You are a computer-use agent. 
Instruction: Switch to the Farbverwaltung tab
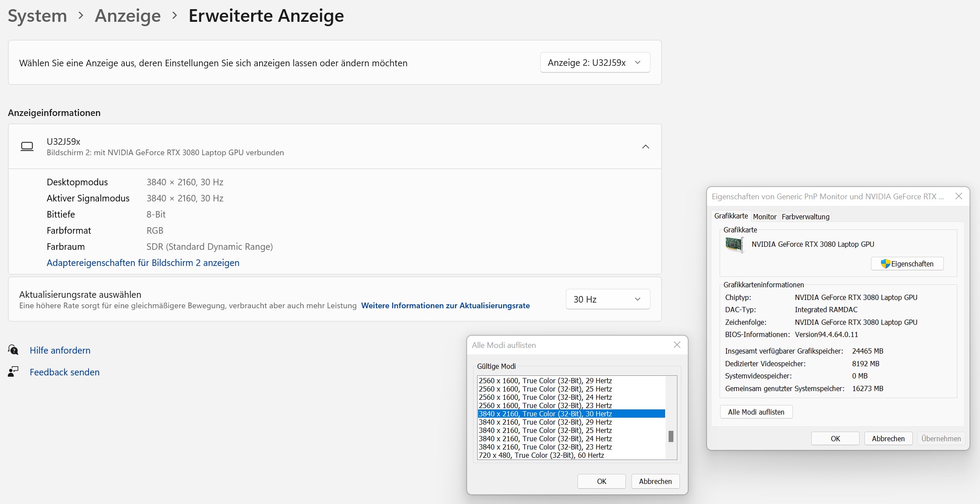[805, 217]
